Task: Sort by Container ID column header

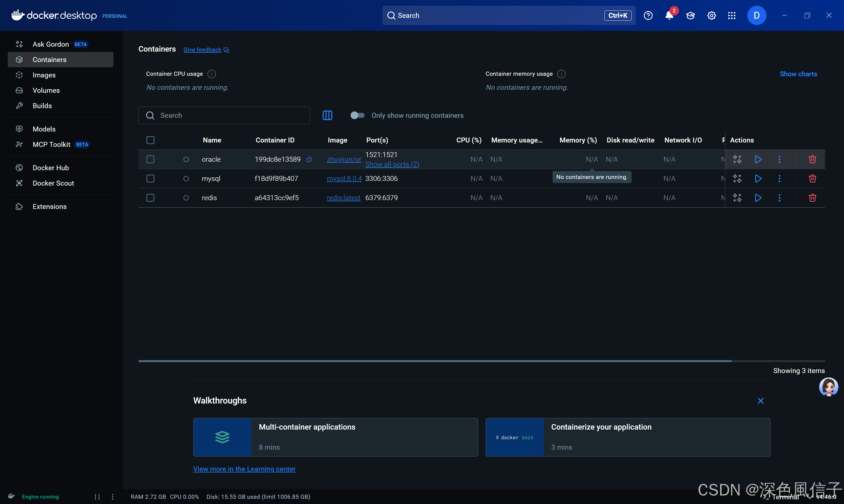Action: click(275, 140)
